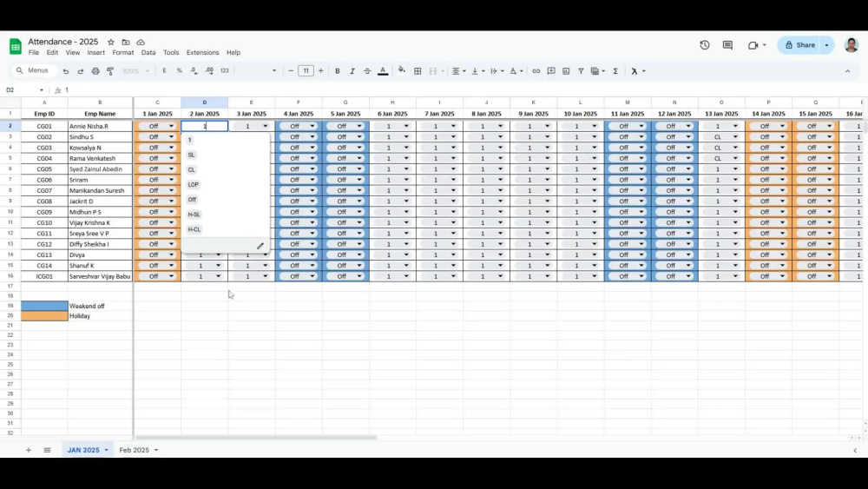This screenshot has width=868, height=489.
Task: Open the zoom level dropdown
Action: pos(135,71)
